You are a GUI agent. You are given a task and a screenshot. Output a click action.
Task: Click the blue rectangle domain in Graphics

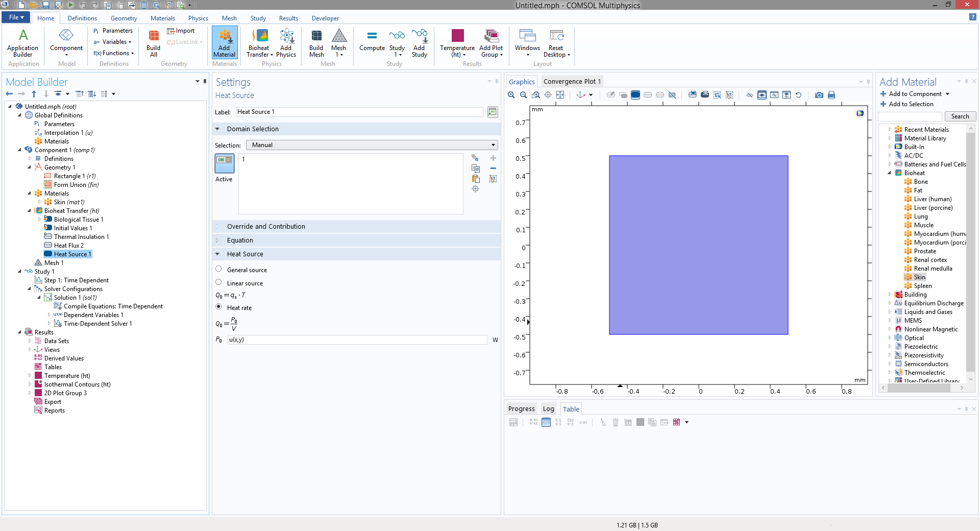[698, 245]
